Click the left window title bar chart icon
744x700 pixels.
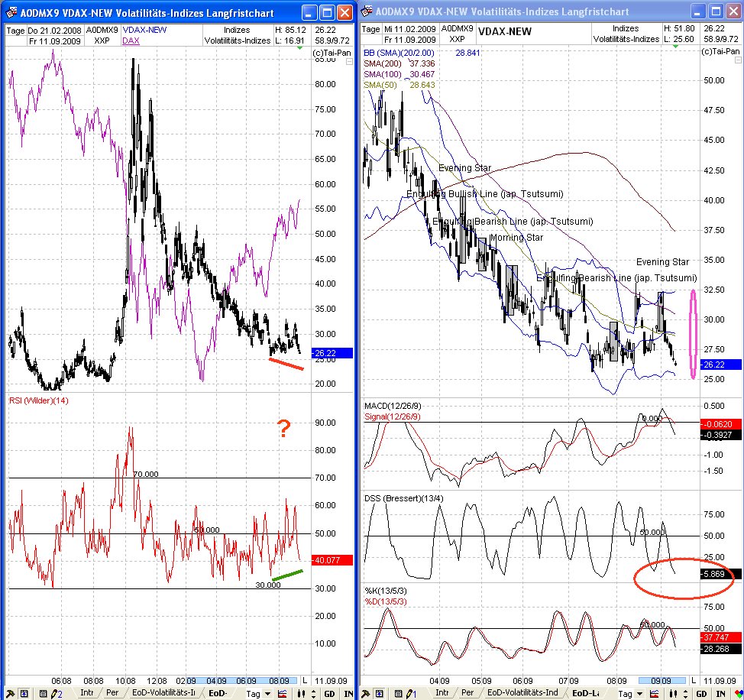click(12, 13)
